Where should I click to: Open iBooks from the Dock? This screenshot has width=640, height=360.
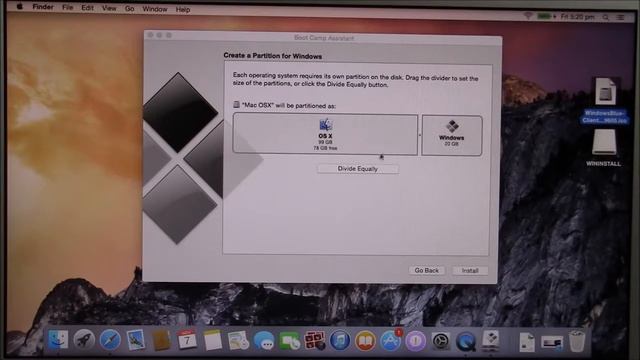point(365,341)
